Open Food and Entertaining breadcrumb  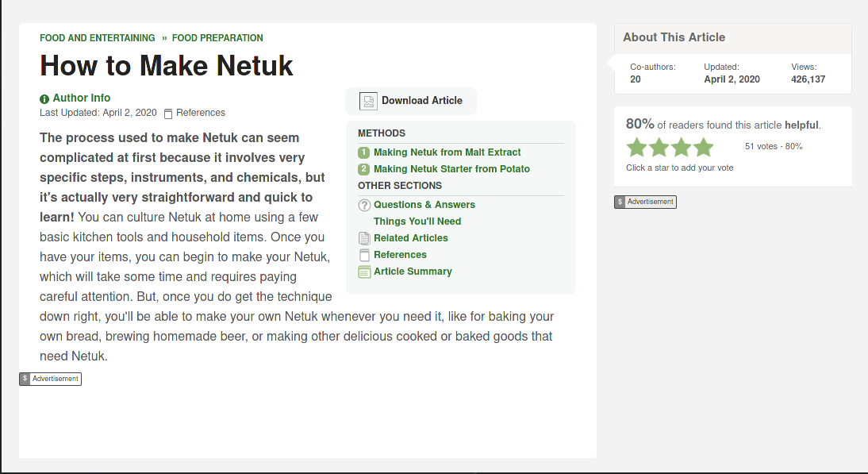click(98, 37)
